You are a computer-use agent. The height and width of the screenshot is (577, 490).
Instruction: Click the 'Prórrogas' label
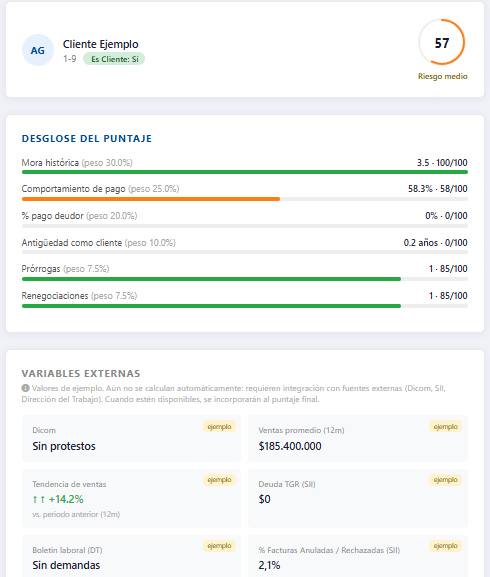[40, 269]
